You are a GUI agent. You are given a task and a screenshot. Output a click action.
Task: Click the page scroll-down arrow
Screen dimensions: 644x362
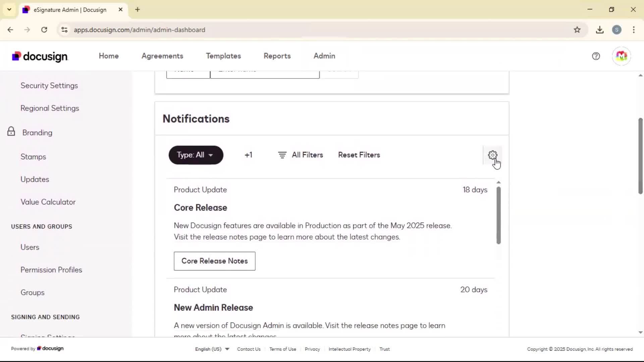point(640,333)
